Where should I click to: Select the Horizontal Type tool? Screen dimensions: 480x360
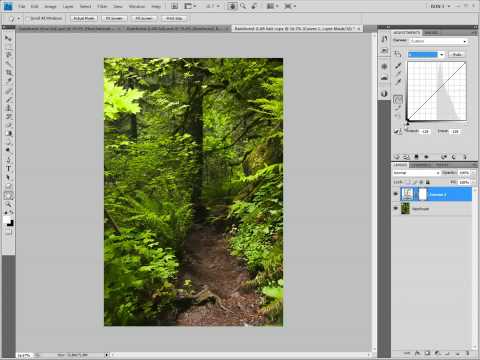point(8,169)
